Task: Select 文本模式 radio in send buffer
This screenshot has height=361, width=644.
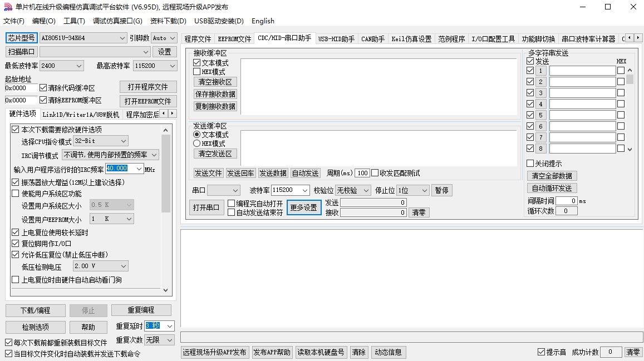Action: click(x=196, y=135)
